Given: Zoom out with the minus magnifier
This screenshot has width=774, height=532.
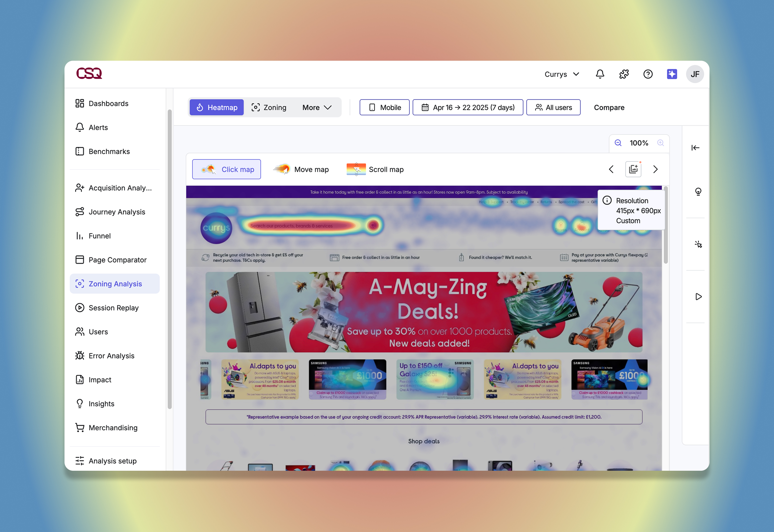Looking at the screenshot, I should coord(618,143).
